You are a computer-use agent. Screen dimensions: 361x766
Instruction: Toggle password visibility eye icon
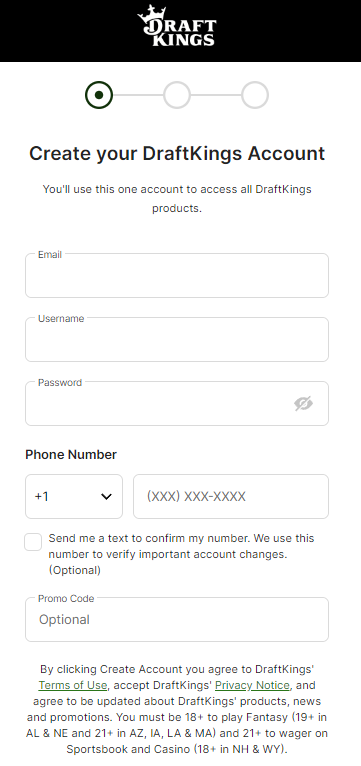(x=303, y=404)
